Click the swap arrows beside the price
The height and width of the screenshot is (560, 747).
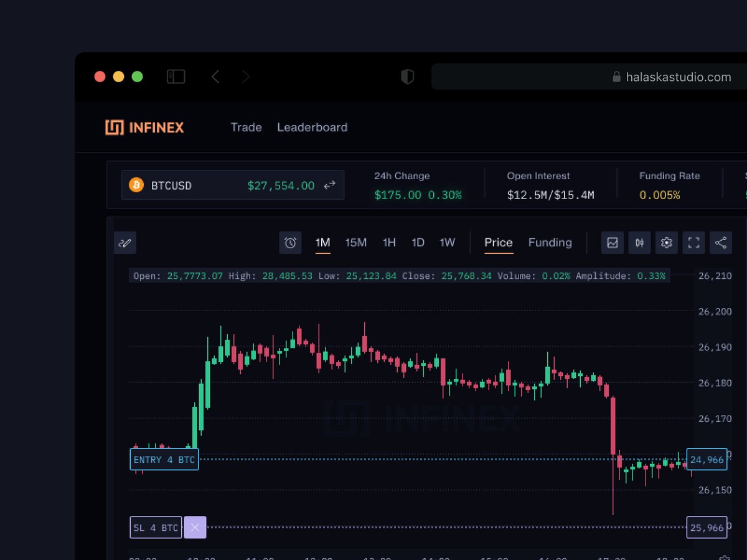[x=329, y=185]
